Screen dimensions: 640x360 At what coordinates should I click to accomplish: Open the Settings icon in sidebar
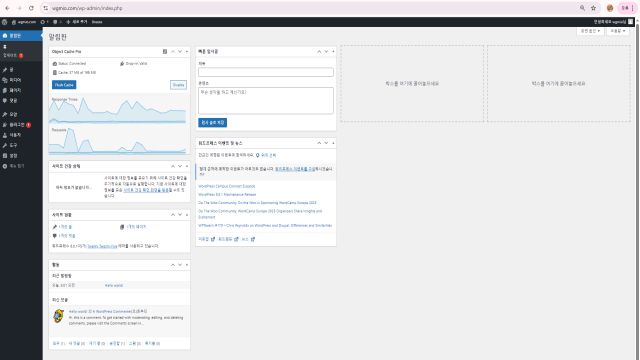click(x=5, y=156)
